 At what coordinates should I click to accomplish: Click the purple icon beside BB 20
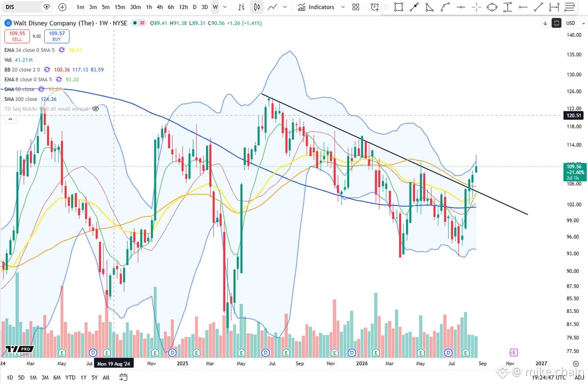coord(47,70)
